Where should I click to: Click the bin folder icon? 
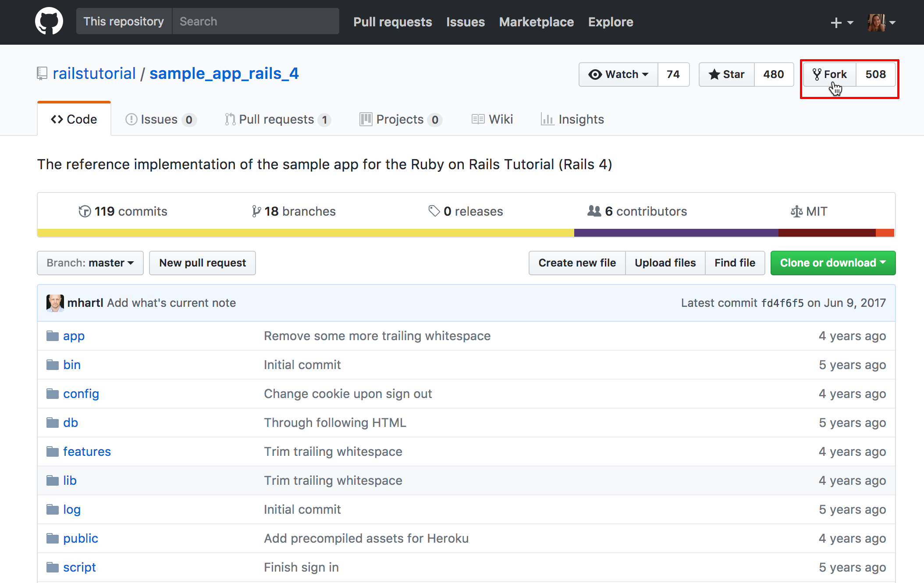coord(53,365)
